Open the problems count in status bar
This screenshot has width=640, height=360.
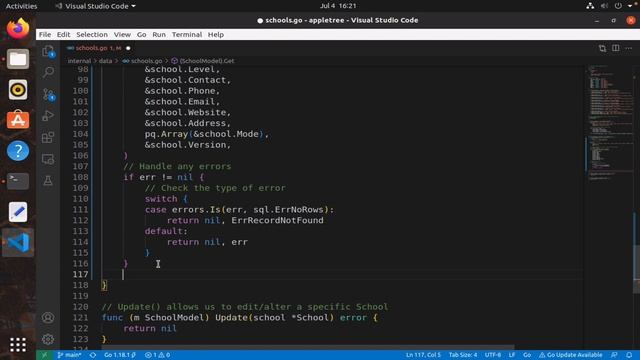157,355
